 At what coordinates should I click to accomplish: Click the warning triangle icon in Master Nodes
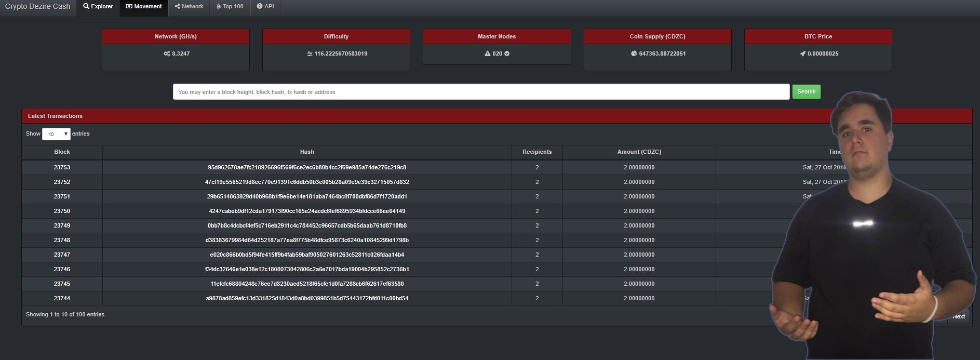(488, 54)
